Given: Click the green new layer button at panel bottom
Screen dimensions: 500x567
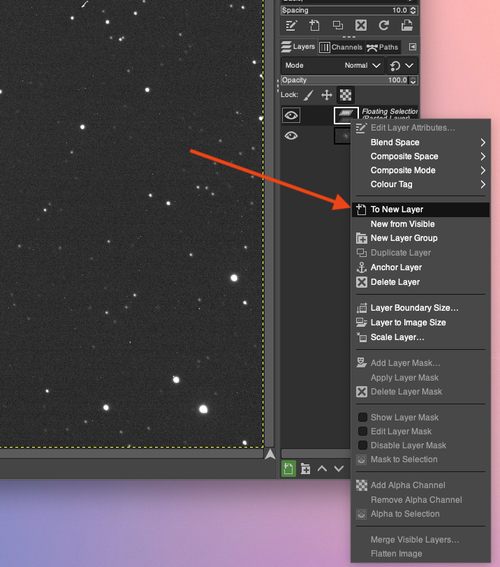Looking at the screenshot, I should click(289, 469).
